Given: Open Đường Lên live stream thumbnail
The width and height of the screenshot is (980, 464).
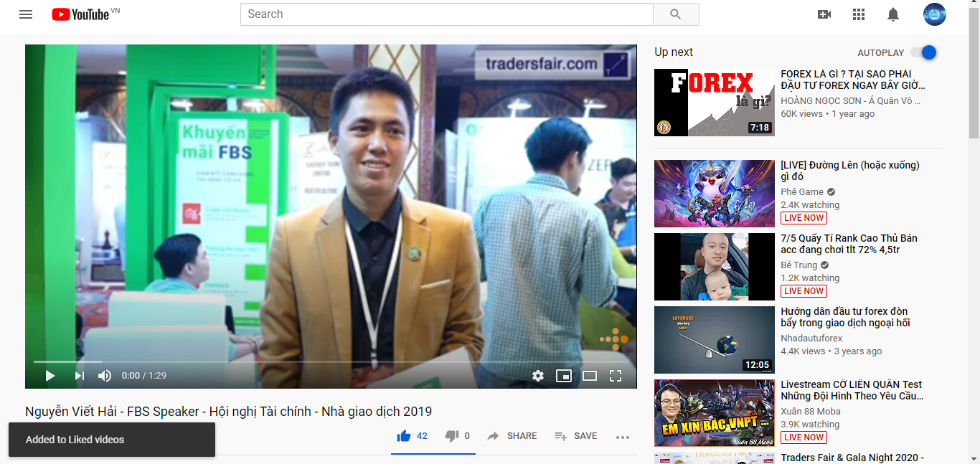Looking at the screenshot, I should point(715,194).
